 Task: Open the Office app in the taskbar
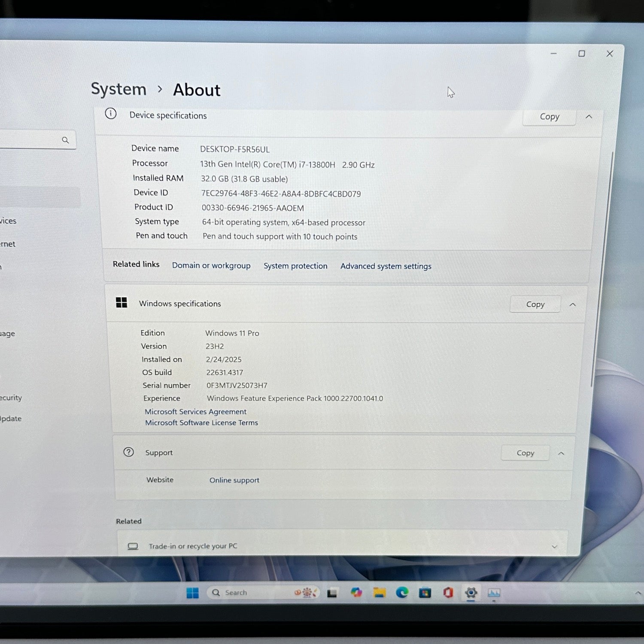click(x=448, y=593)
